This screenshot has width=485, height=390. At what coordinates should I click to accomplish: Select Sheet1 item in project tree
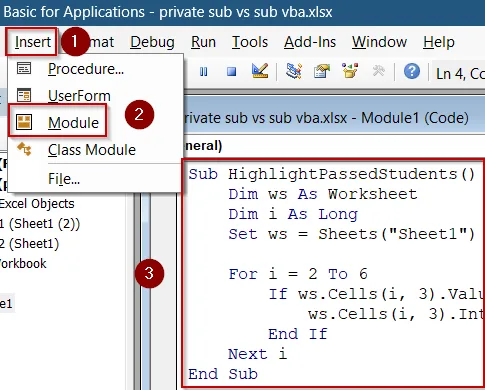coord(29,244)
